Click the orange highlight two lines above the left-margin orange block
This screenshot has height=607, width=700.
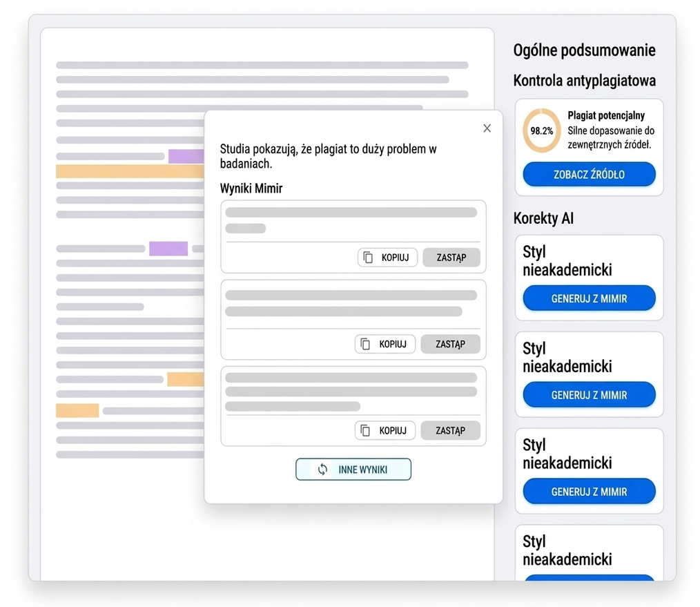[185, 379]
